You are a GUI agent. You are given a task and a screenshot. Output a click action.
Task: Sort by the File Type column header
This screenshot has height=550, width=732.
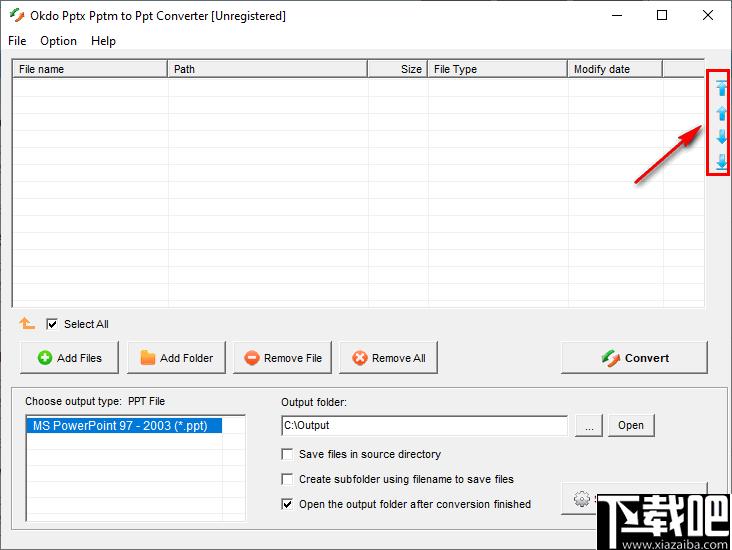click(x=498, y=69)
